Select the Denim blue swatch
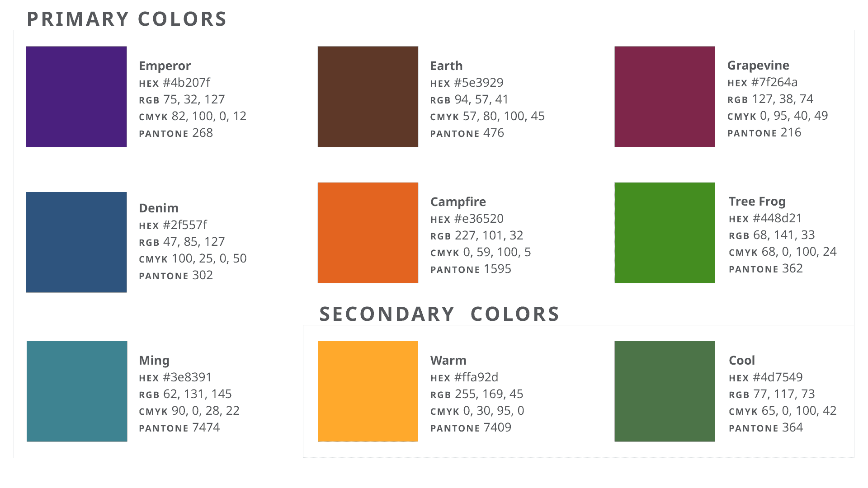Image resolution: width=868 pixels, height=488 pixels. [x=76, y=242]
